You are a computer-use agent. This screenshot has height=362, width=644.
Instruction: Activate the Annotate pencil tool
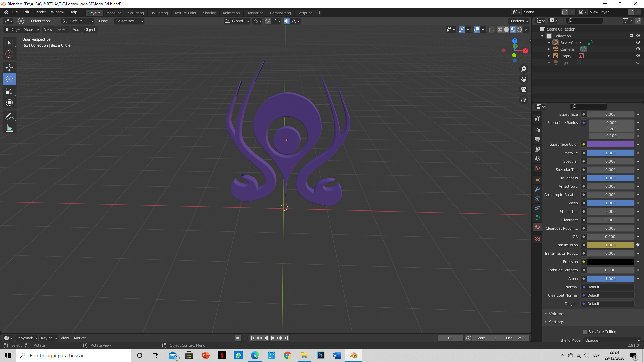[x=9, y=116]
